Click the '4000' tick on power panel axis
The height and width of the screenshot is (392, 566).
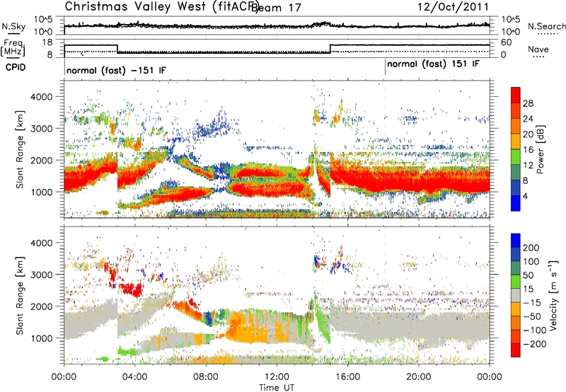pos(41,97)
